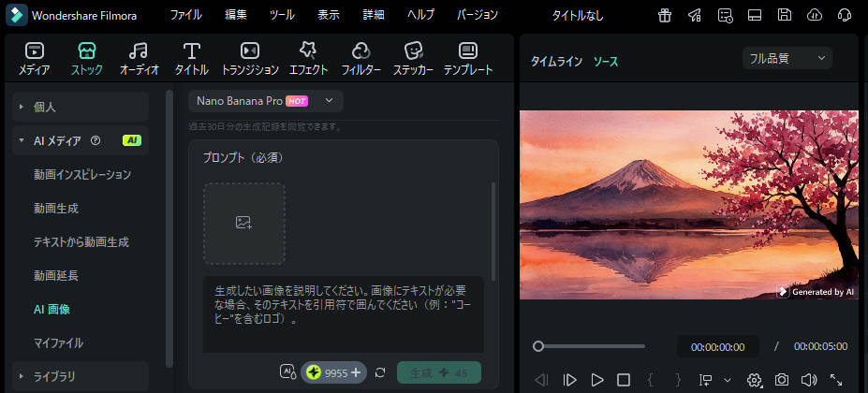Open the トランジション (Transitions) panel
The width and height of the screenshot is (868, 393).
[250, 59]
